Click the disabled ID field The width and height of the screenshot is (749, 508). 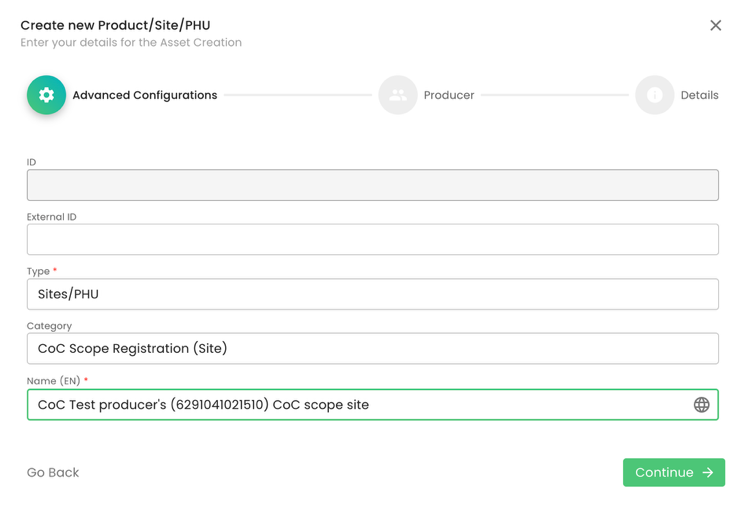(x=372, y=185)
